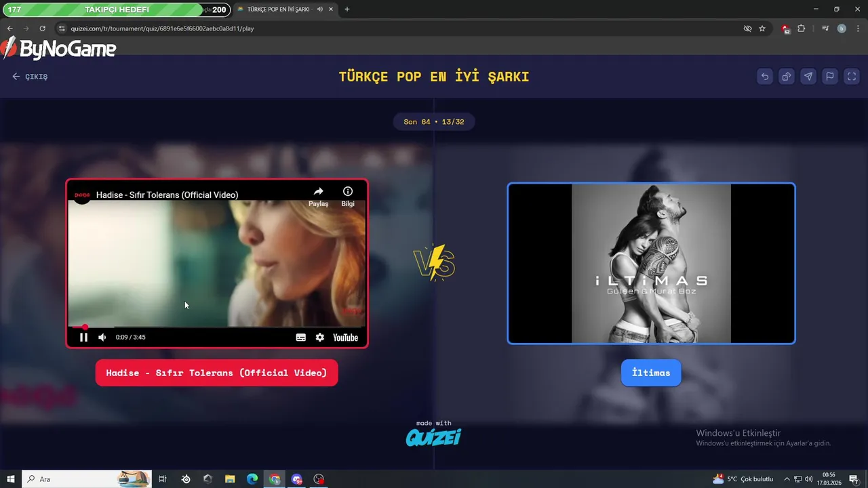Click the paper-plane share icon in quiz header

[x=808, y=77]
